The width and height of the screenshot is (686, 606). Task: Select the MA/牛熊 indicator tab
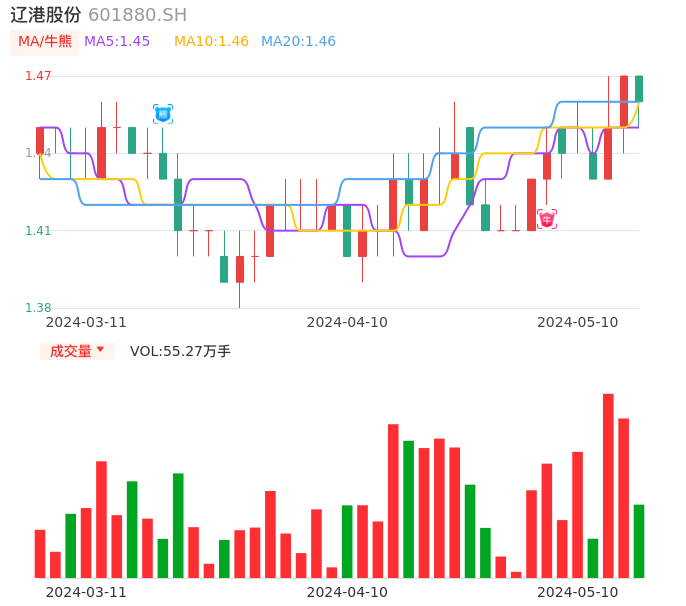tap(44, 42)
